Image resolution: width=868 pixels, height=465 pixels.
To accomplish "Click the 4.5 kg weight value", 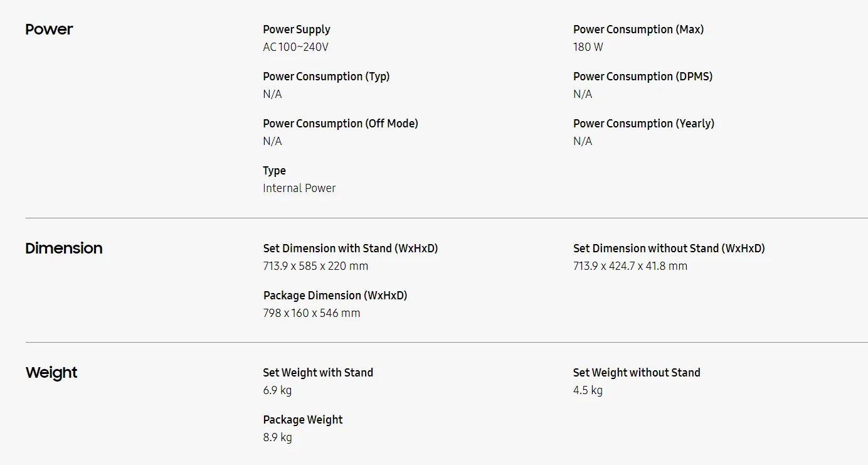I will [588, 390].
